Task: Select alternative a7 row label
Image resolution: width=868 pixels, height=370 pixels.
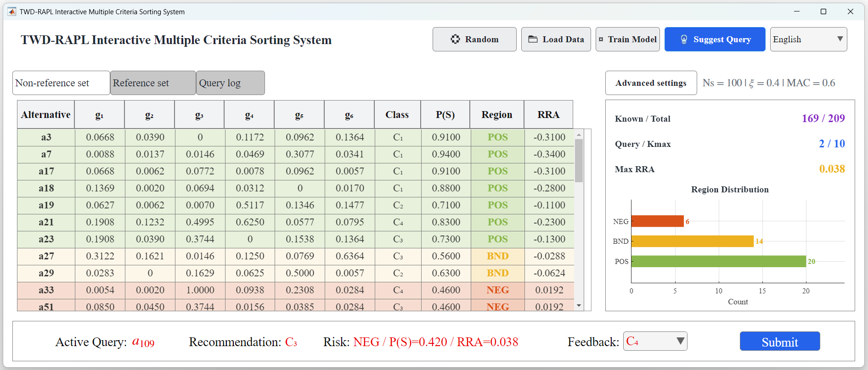Action: point(46,154)
